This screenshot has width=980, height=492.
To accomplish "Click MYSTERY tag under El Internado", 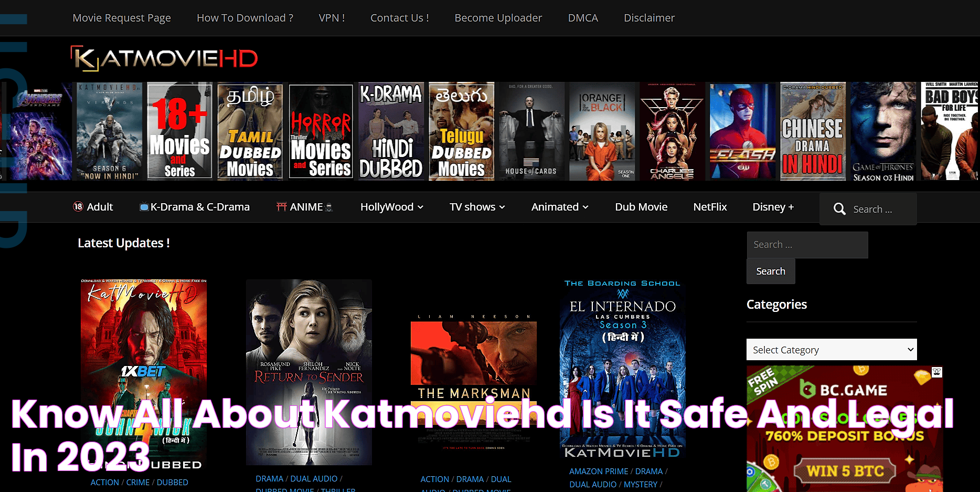I will pyautogui.click(x=641, y=485).
